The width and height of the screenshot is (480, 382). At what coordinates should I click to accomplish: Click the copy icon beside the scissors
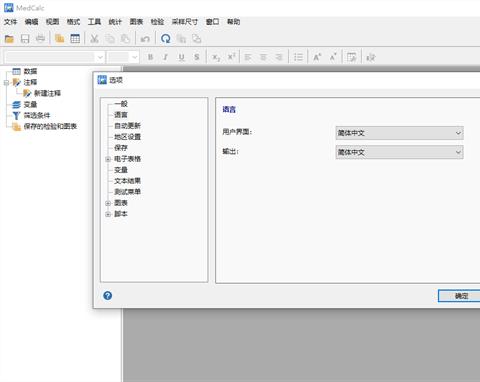[110, 39]
